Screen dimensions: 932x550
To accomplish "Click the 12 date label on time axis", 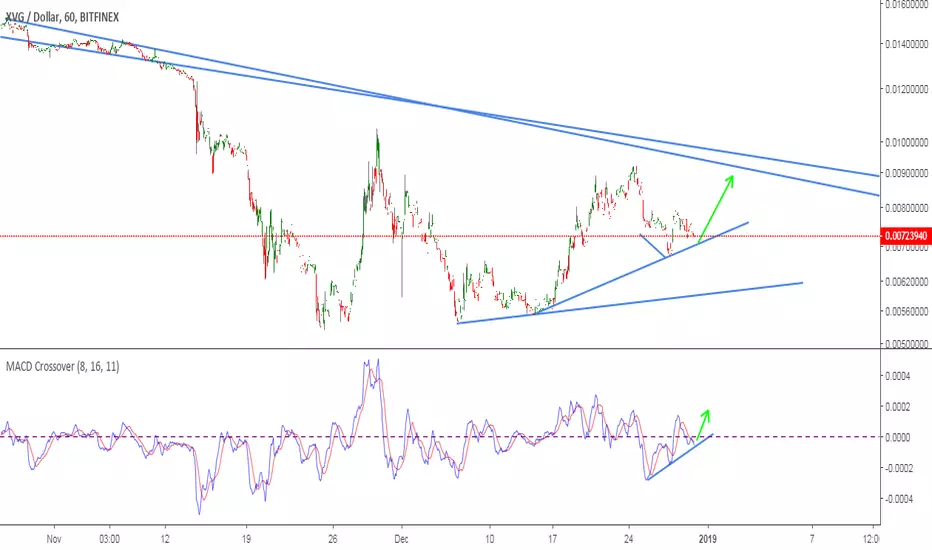I will pos(165,539).
